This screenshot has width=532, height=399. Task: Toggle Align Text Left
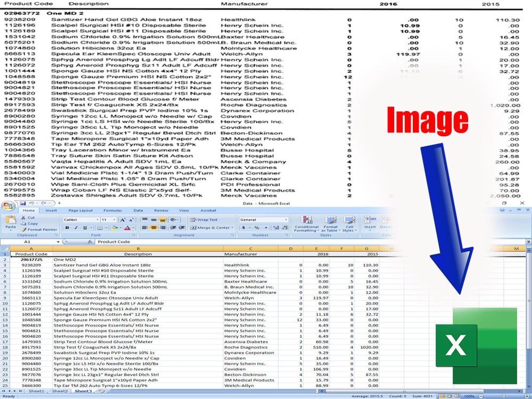click(145, 228)
